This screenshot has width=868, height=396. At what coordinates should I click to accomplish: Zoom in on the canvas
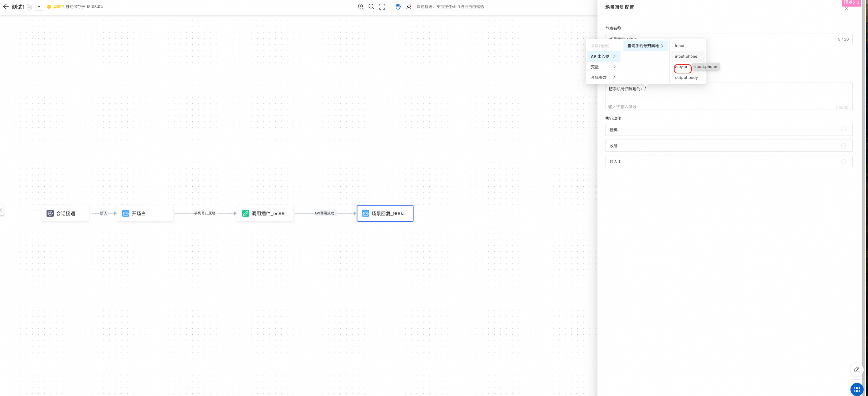(x=361, y=7)
